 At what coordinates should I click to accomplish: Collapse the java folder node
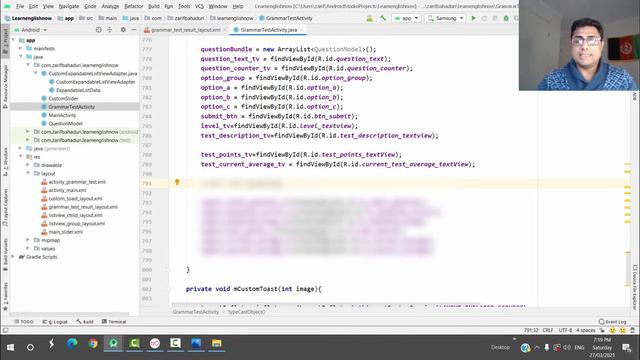[x=21, y=57]
